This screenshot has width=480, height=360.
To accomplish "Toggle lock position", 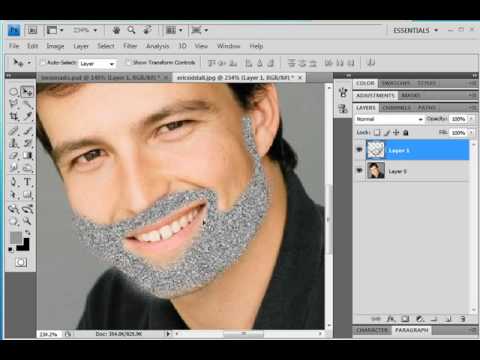I will [396, 133].
